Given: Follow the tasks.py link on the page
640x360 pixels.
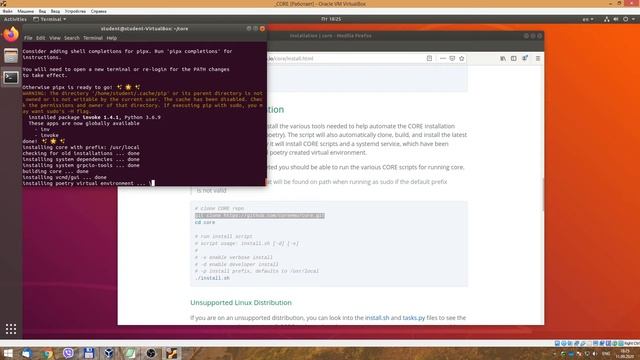Looking at the screenshot, I should pos(413,318).
